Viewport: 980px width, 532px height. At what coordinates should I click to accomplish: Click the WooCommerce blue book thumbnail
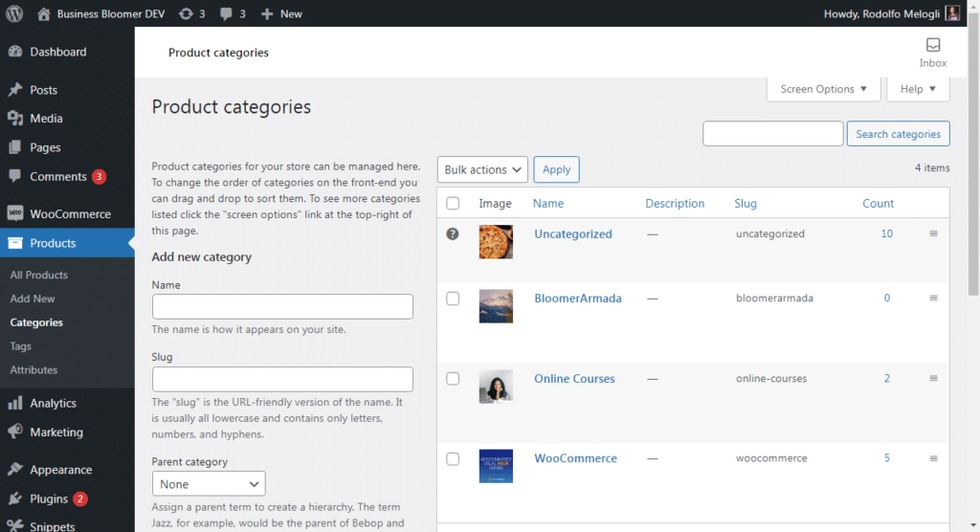coord(496,466)
